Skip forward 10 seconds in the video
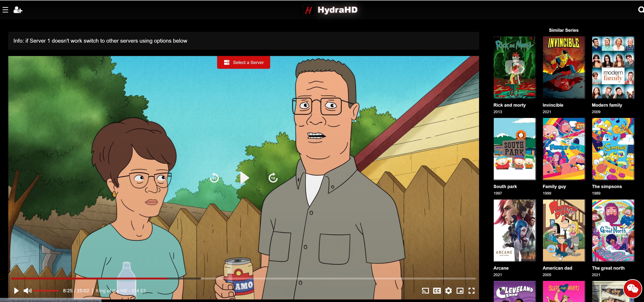Screen dimensions: 644x302 coord(273,178)
